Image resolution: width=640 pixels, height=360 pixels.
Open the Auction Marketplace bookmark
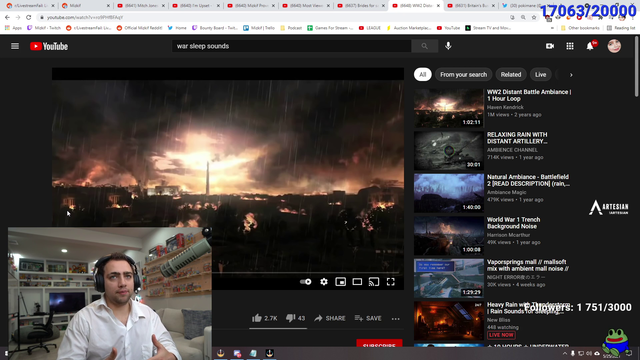409,28
